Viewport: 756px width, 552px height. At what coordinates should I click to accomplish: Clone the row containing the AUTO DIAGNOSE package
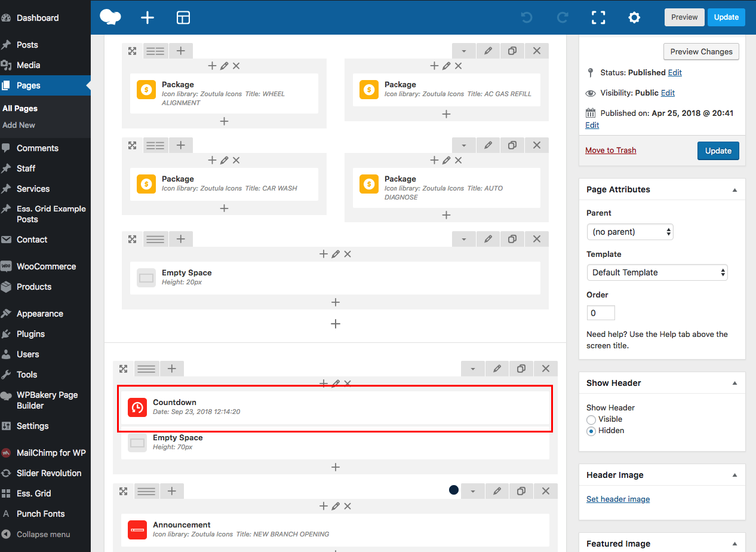(x=512, y=145)
